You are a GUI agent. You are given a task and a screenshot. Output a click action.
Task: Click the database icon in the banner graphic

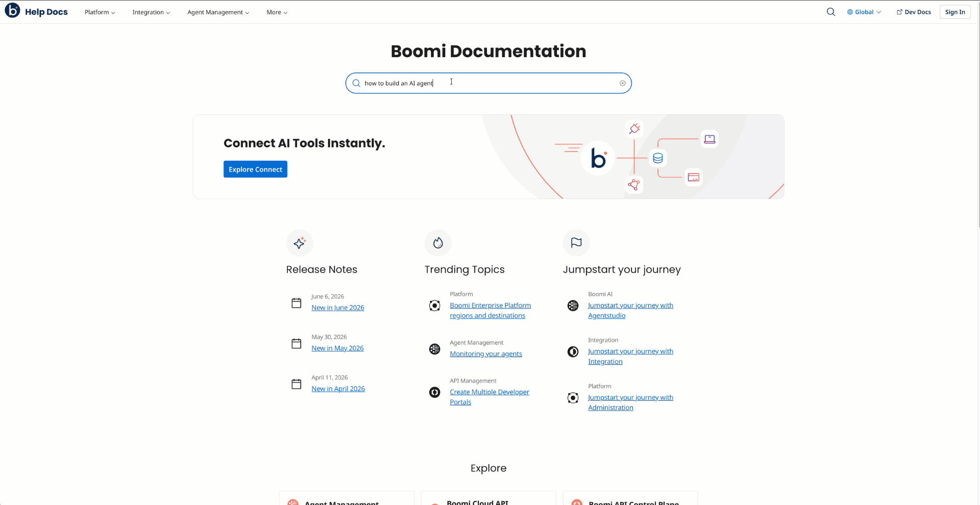point(658,158)
